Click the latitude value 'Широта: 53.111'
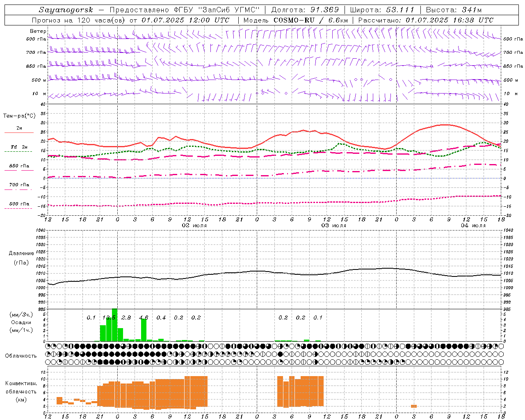Screen dimensions: 525x420 click(x=382, y=10)
